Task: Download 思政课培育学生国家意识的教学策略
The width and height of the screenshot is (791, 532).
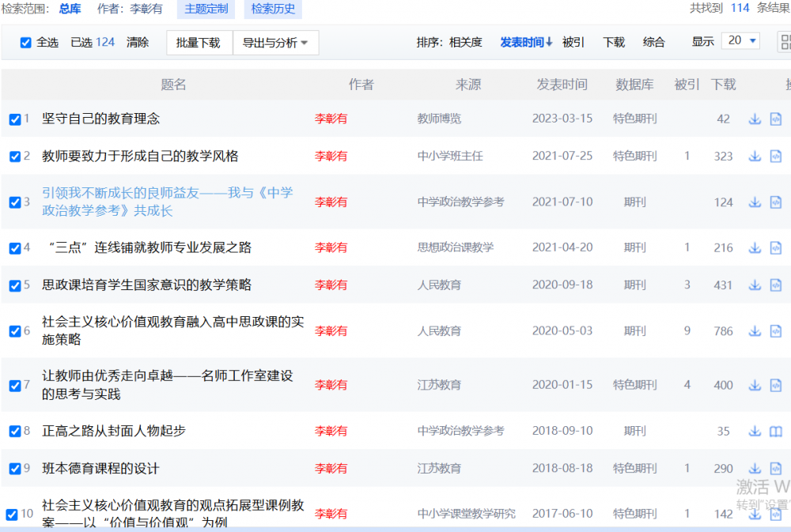Action: 754,285
